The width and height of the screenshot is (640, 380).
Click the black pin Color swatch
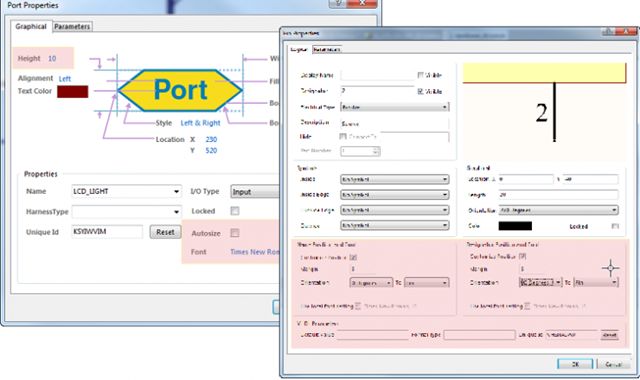515,226
